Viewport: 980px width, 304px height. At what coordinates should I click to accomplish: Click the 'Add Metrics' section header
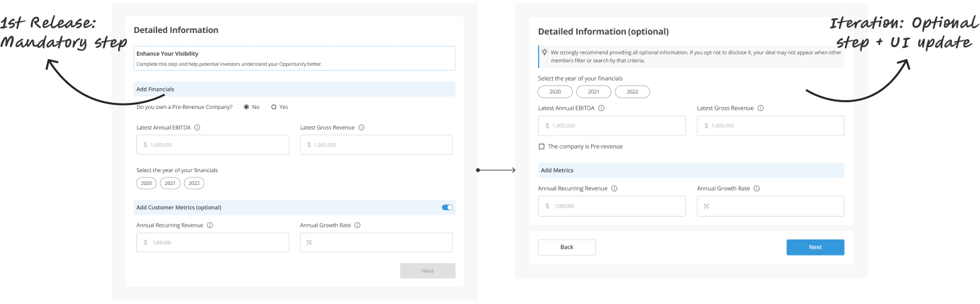click(x=691, y=170)
